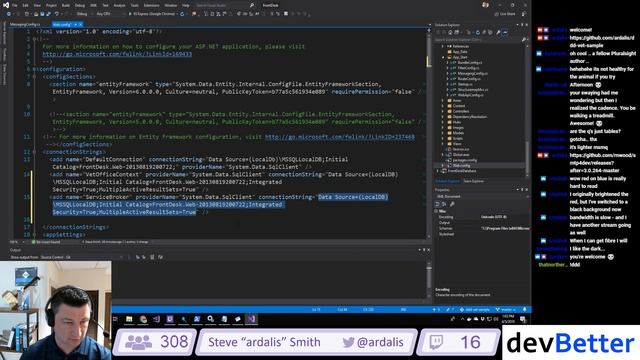This screenshot has height=360, width=640.
Task: Click Solution Explorer refresh icon
Action: 478,32
